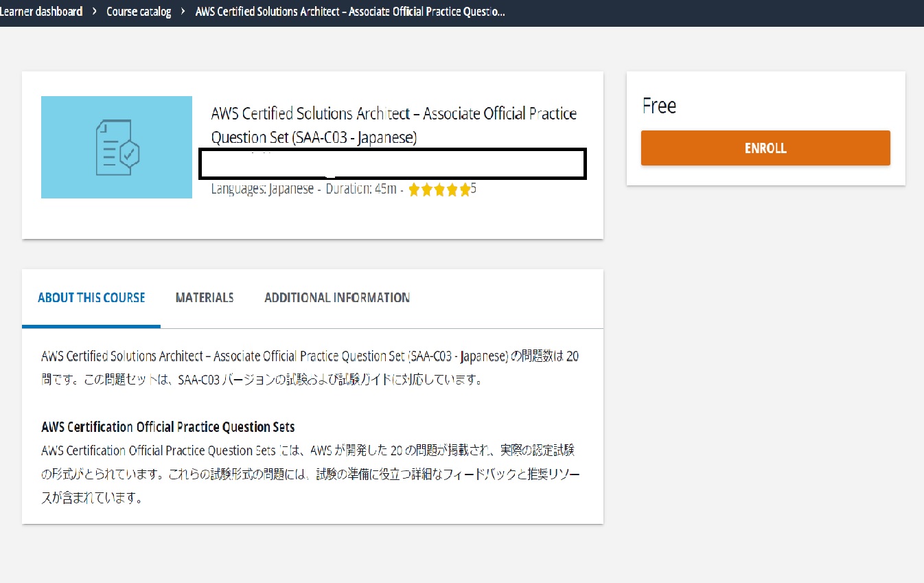Open the Learner dashboard breadcrumb link
This screenshot has height=583, width=924.
(41, 12)
